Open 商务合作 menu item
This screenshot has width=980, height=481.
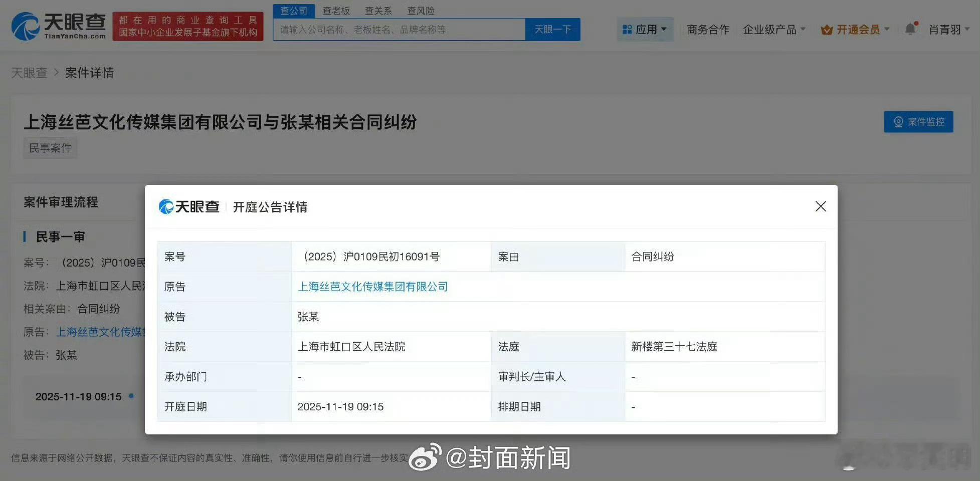coord(708,30)
